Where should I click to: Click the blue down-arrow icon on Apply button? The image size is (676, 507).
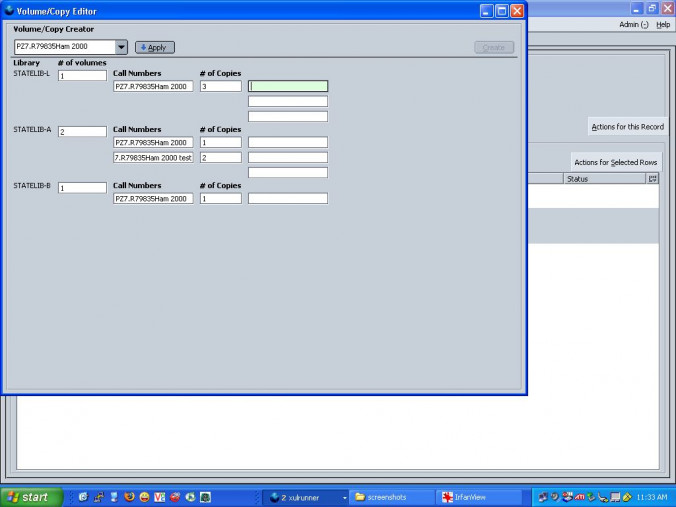(144, 47)
